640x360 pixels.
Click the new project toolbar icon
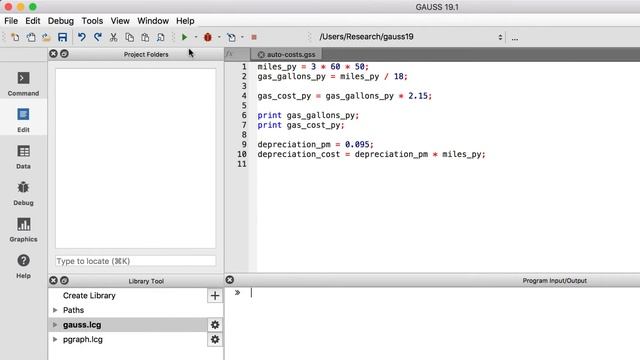click(x=31, y=38)
